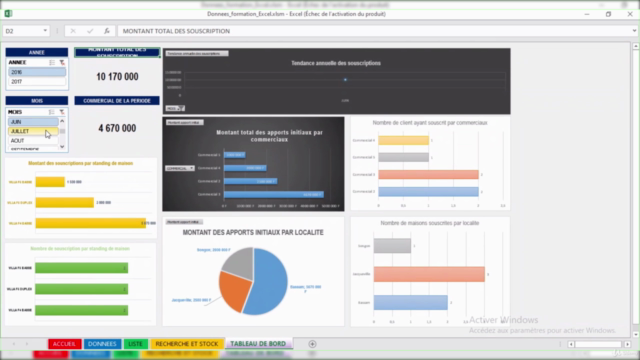
Task: Click the 'Tendance annuelle des souscriptions' chart title
Action: tap(336, 63)
